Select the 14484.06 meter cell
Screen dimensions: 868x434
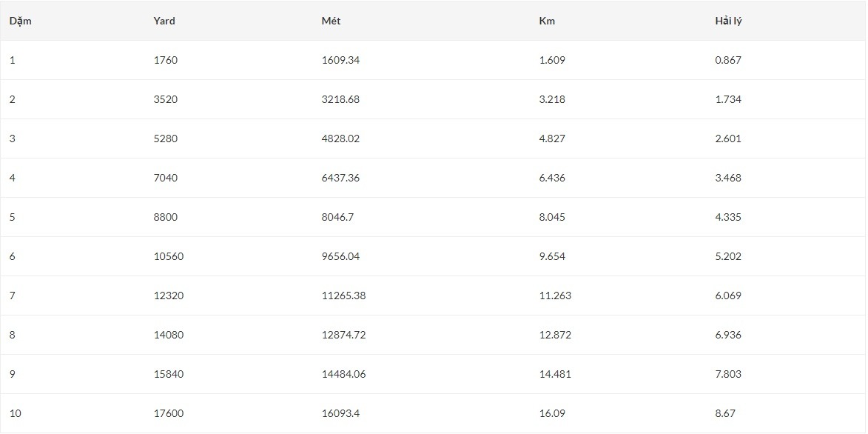click(343, 374)
